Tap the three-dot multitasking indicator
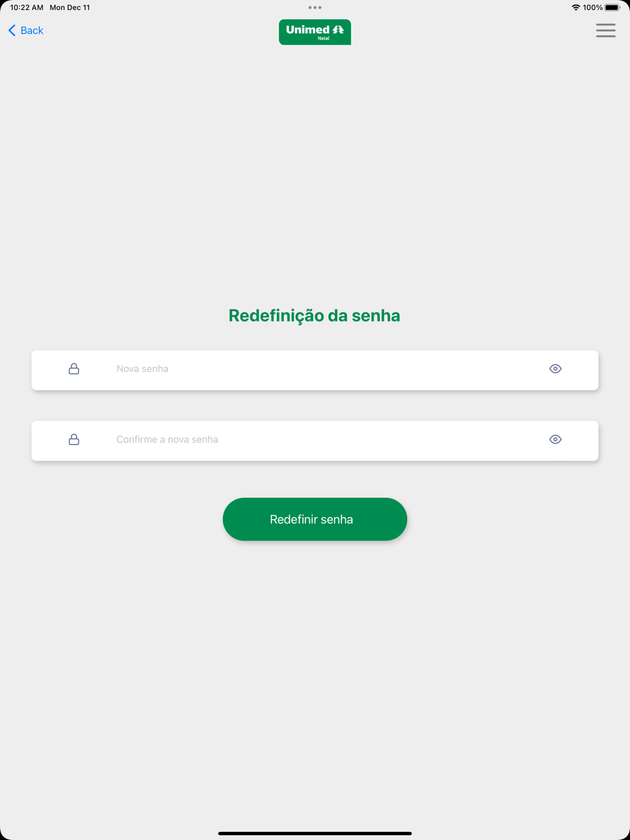This screenshot has height=840, width=630. [x=315, y=8]
